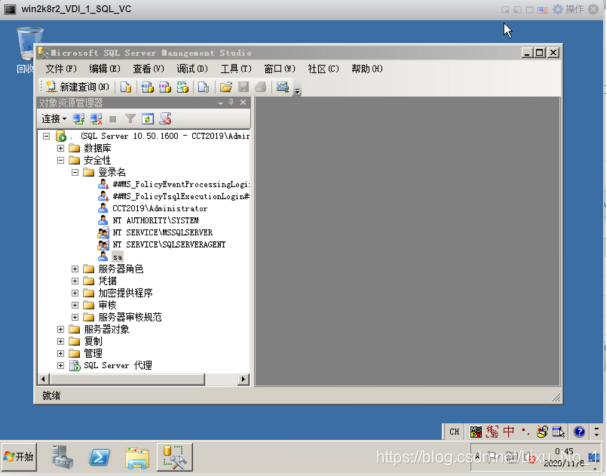Expand the 审核 folder
607x476 pixels.
click(x=75, y=305)
